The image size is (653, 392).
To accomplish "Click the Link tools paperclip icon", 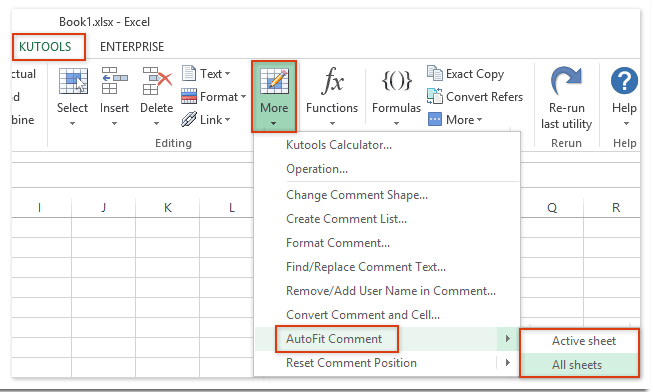I will (189, 120).
